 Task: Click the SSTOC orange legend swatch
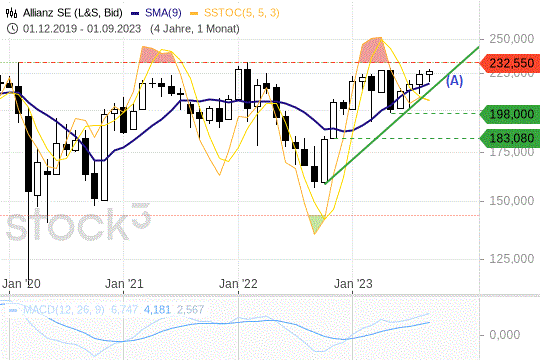pyautogui.click(x=194, y=13)
